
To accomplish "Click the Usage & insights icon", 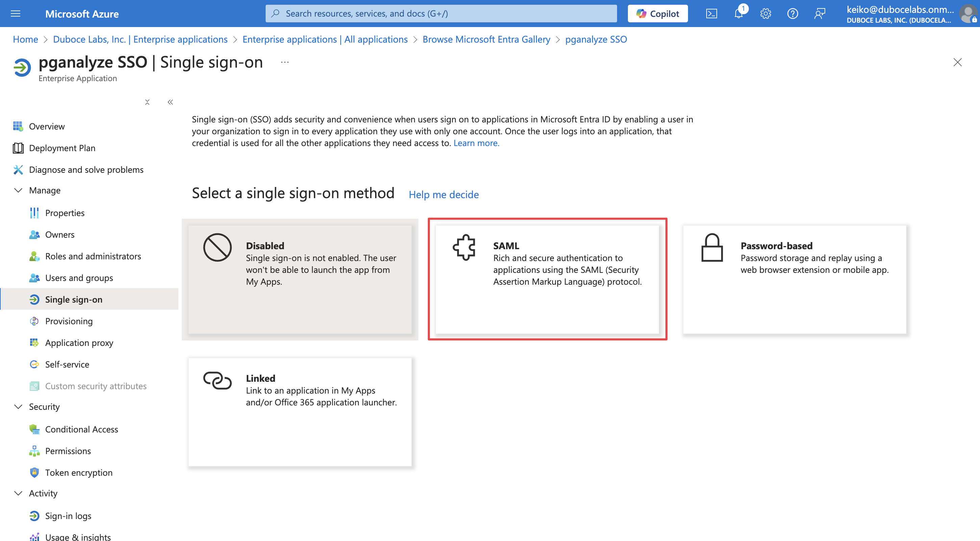I will tap(34, 537).
